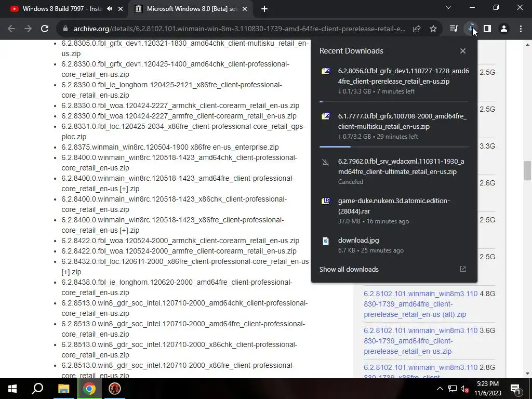Mute the Windows 8 Build 7997 tab audio

[109, 9]
